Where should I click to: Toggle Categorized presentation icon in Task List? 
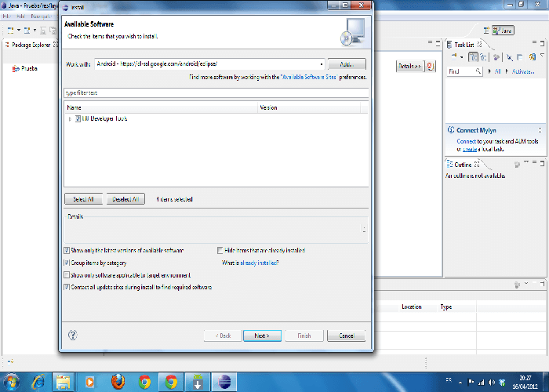point(473,57)
